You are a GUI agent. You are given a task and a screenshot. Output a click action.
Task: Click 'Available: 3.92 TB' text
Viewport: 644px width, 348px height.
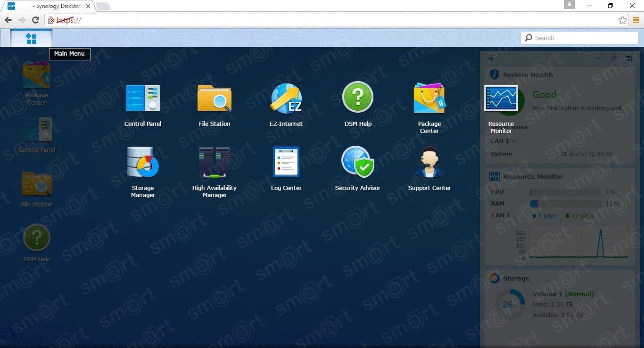click(x=558, y=315)
